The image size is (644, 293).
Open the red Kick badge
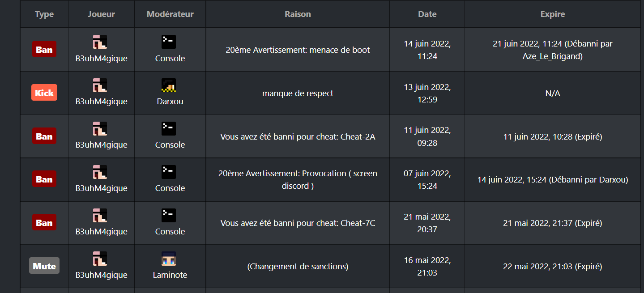click(44, 93)
